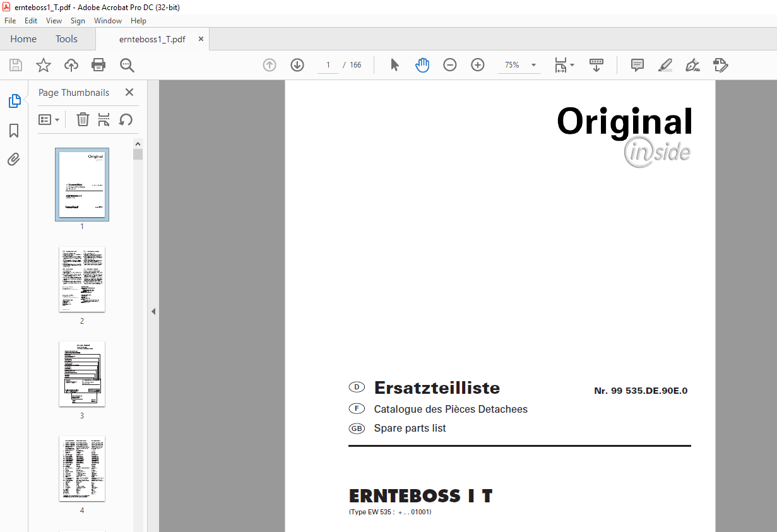The height and width of the screenshot is (532, 777).
Task: Open the find text magnifier icon
Action: 127,65
